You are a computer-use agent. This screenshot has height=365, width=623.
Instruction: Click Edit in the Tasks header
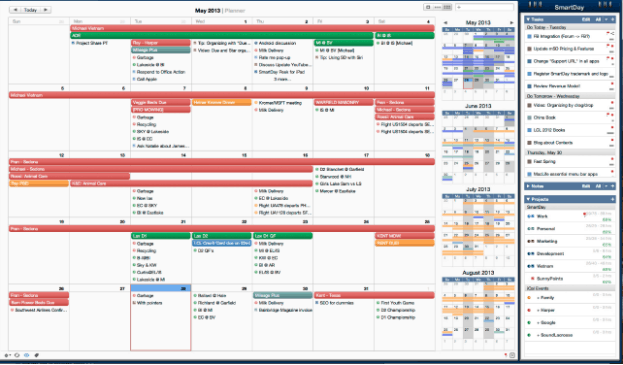586,19
